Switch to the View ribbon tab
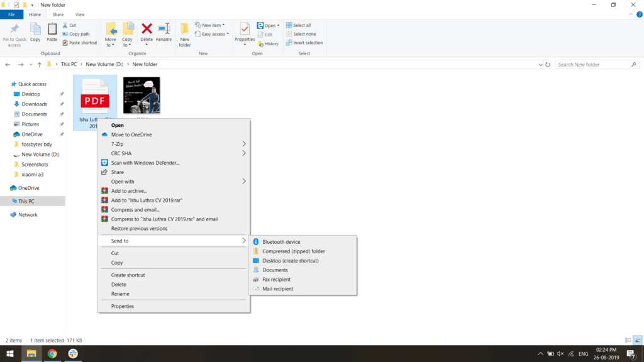 coord(80,14)
